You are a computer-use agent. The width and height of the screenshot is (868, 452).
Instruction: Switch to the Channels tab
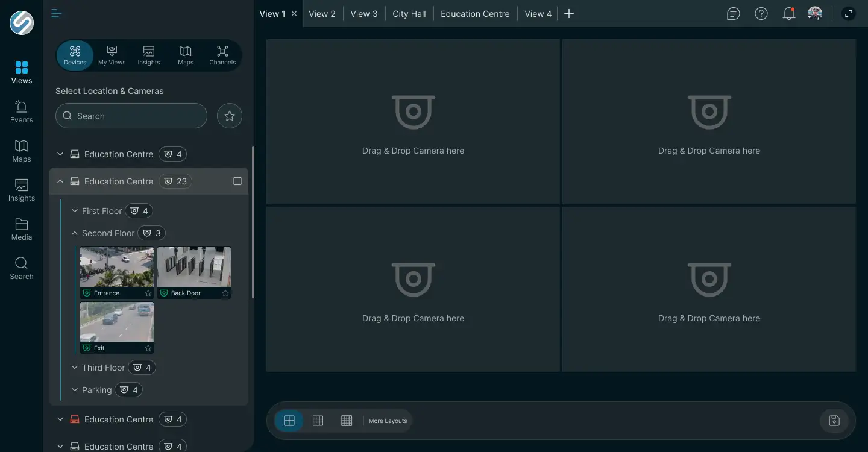[222, 55]
